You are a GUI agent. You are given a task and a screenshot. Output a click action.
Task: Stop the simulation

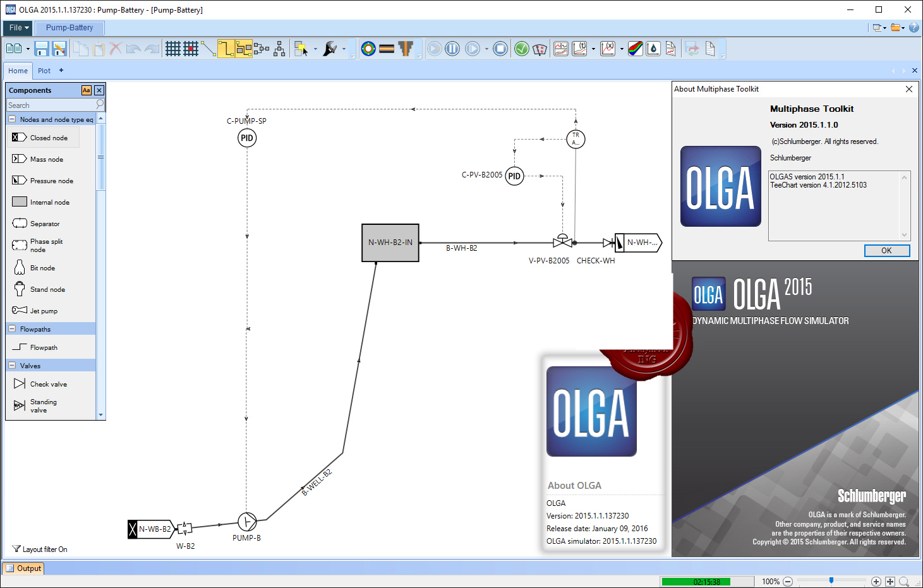(x=500, y=49)
